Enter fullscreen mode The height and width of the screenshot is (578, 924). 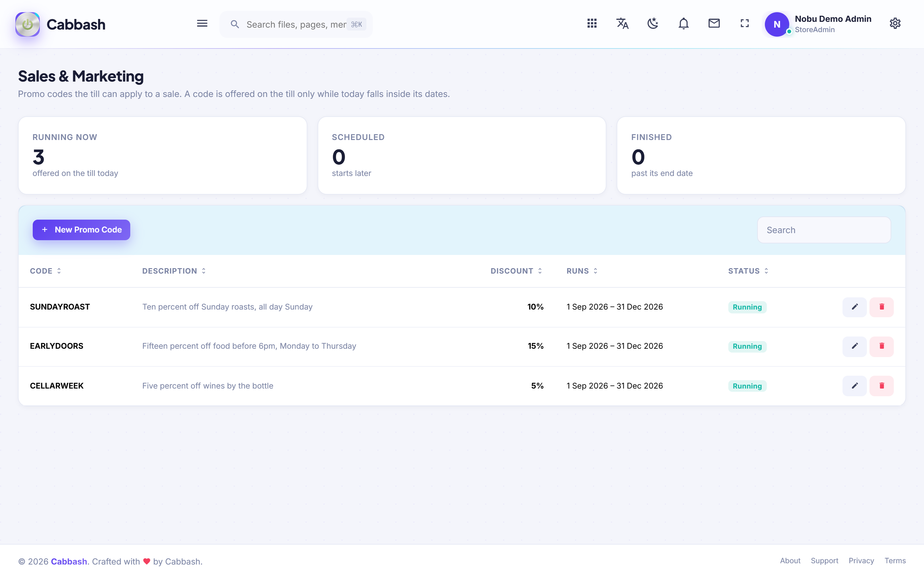pos(745,24)
